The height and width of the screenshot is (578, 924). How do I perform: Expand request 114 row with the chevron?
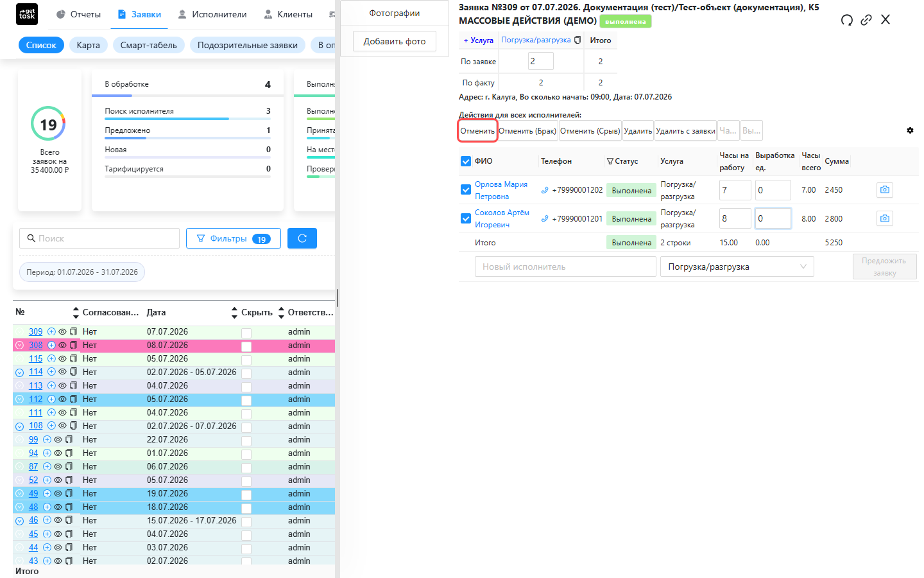coord(19,372)
